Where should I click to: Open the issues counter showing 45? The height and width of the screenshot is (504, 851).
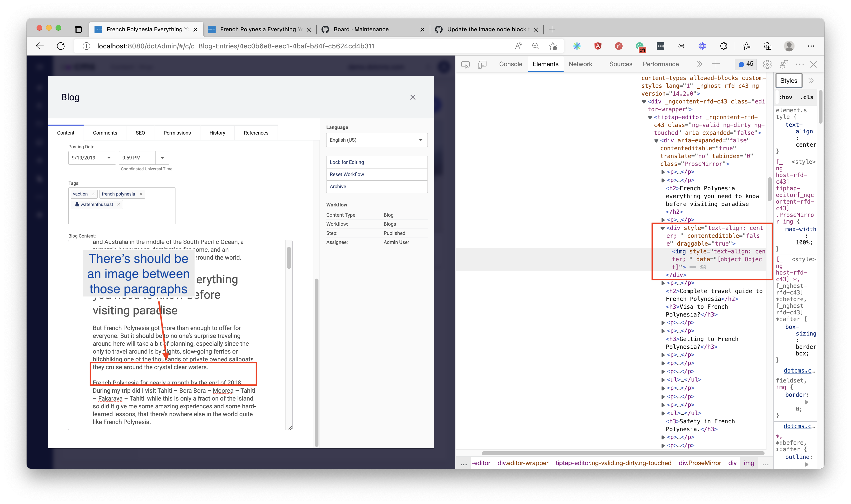click(745, 64)
